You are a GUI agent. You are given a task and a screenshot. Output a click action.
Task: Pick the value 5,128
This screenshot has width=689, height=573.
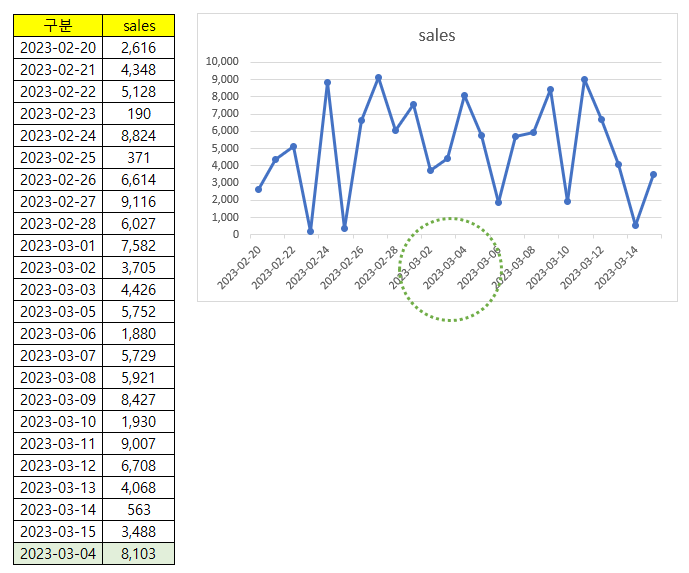point(138,91)
